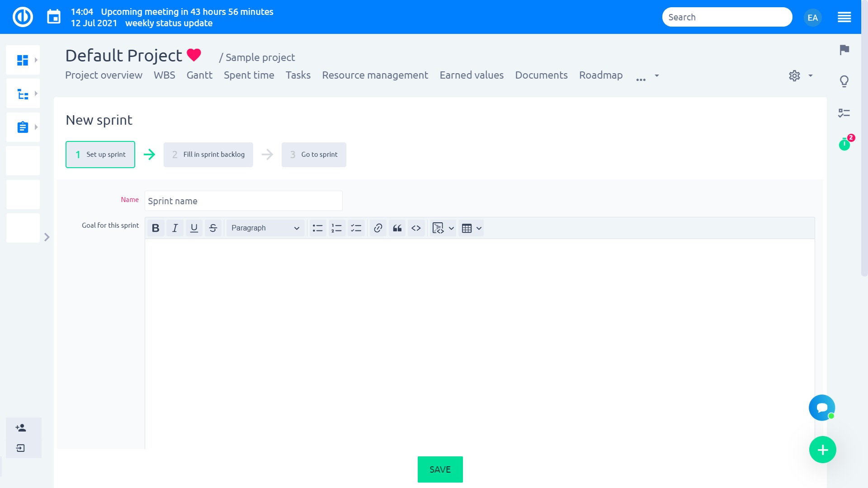This screenshot has height=488, width=868.
Task: Focus the top Search box
Action: tap(727, 17)
